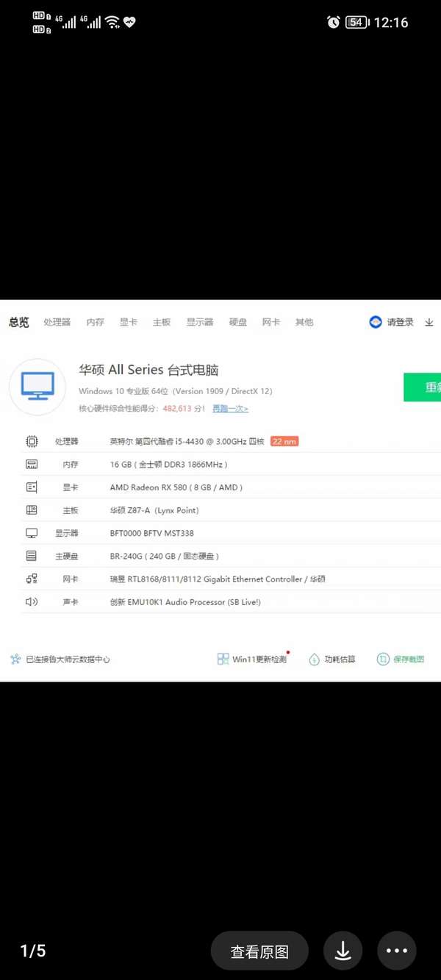Click the 22 nm badge
441x980 pixels.
tap(284, 441)
